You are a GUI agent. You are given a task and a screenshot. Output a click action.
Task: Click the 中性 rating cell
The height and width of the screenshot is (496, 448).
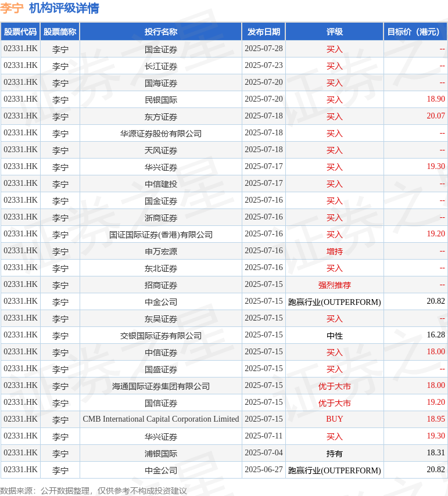335,335
